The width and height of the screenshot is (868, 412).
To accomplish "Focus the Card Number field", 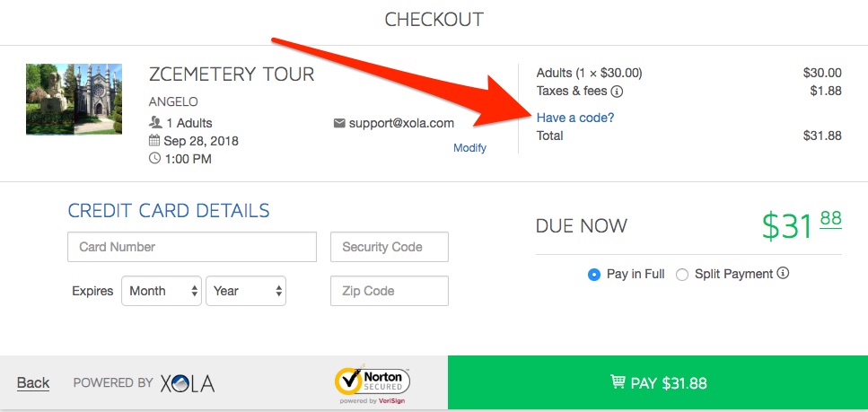I will point(192,247).
